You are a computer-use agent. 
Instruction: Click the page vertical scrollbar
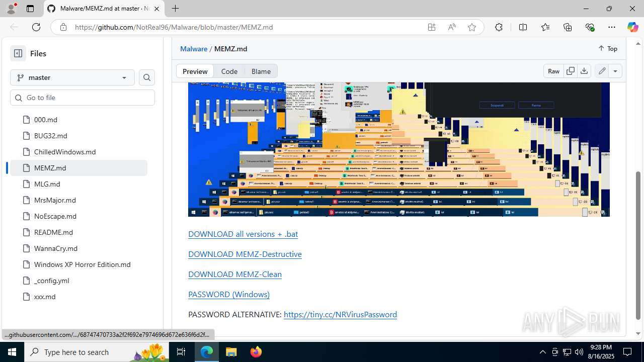coord(638,245)
